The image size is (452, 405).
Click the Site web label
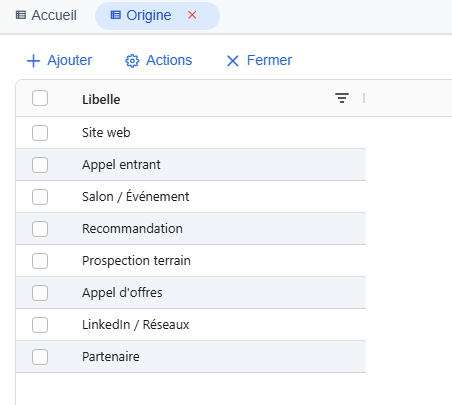pyautogui.click(x=106, y=133)
